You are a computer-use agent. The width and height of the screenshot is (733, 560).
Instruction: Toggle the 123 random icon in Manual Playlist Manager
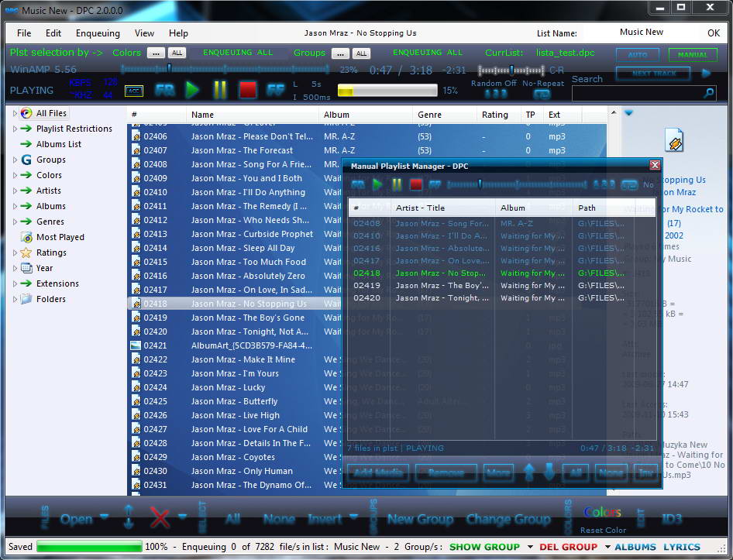(604, 184)
